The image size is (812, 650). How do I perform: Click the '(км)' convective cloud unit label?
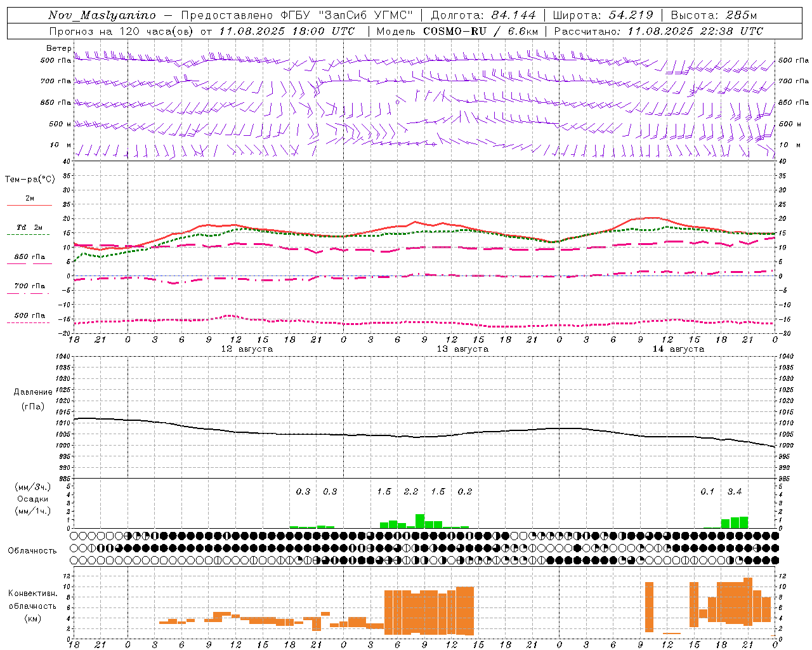point(33,618)
